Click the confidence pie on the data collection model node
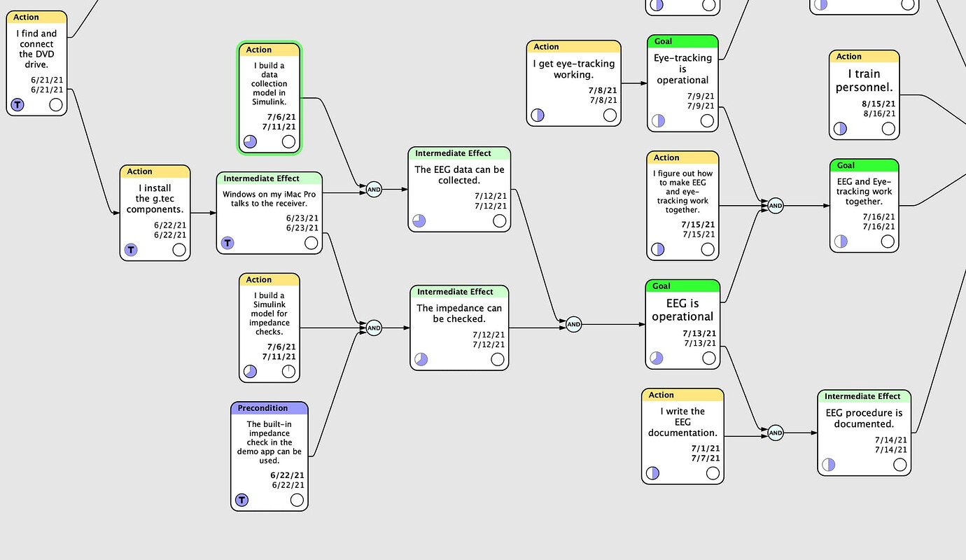The width and height of the screenshot is (966, 560). coord(250,142)
